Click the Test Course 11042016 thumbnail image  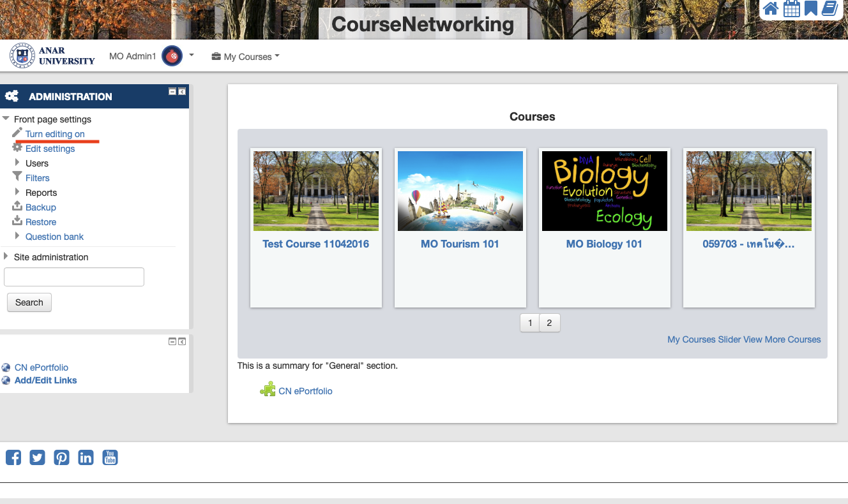tap(316, 191)
